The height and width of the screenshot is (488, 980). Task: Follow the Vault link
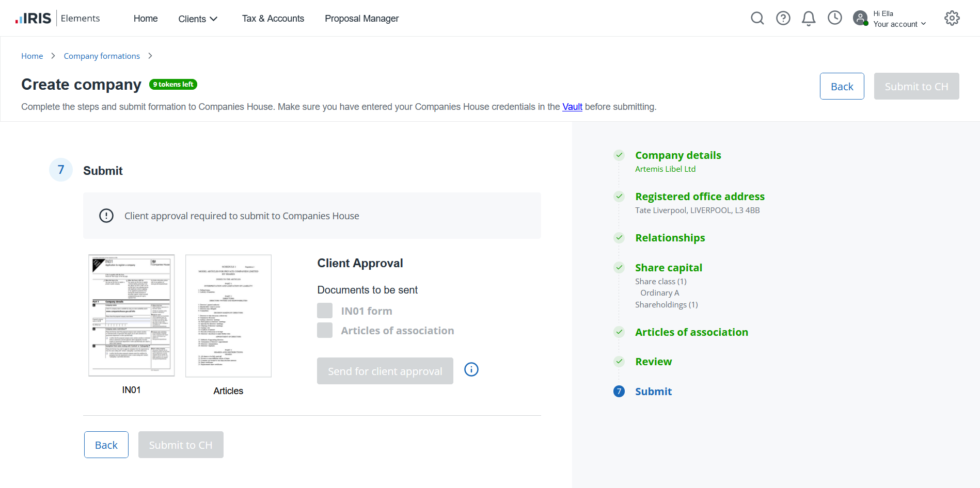[x=572, y=107]
